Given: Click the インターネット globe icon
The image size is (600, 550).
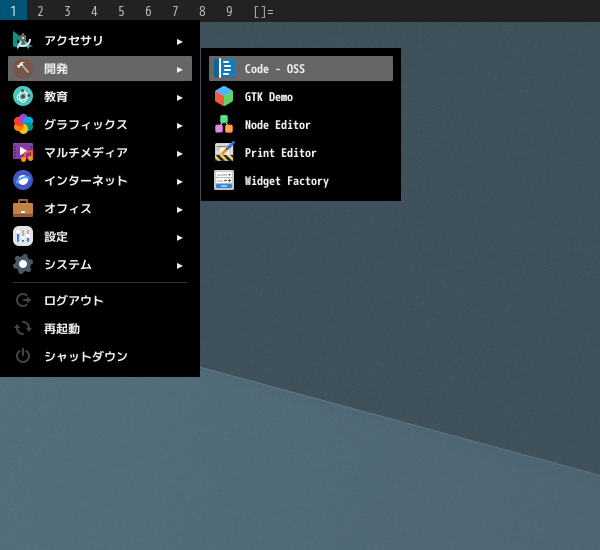Looking at the screenshot, I should (23, 180).
